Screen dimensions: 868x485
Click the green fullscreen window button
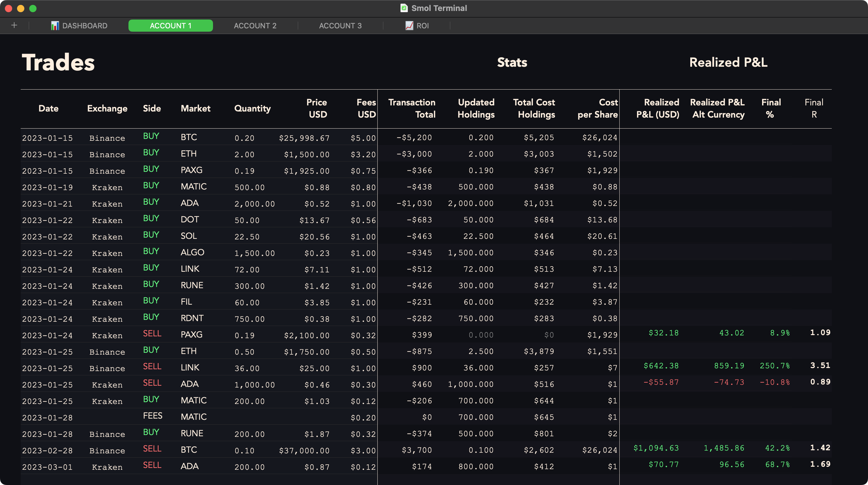[x=33, y=9]
